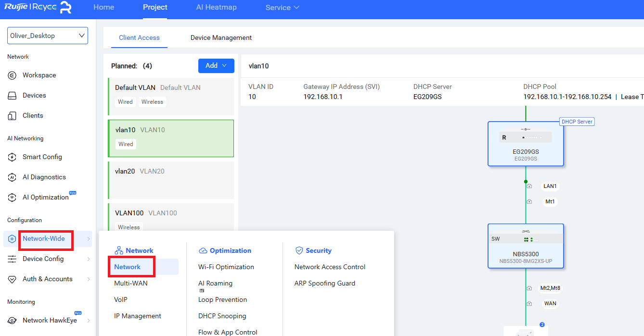Open Flow & App Control entry
644x336 pixels.
[228, 332]
